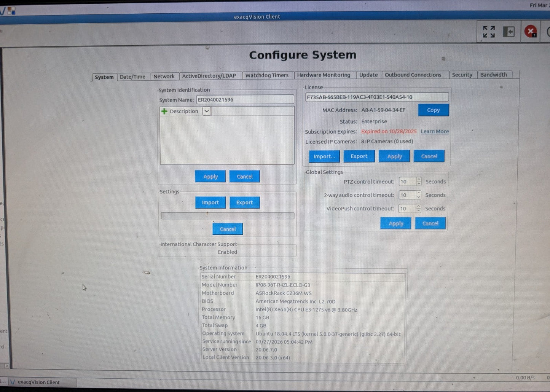
Task: Increase the VideoPush control timeout
Action: coord(419,206)
